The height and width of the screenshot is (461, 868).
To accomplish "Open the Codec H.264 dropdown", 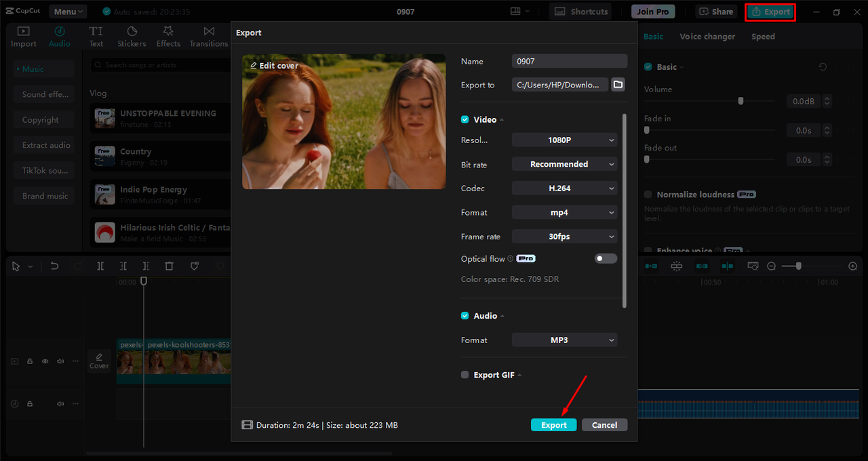I will tap(564, 188).
